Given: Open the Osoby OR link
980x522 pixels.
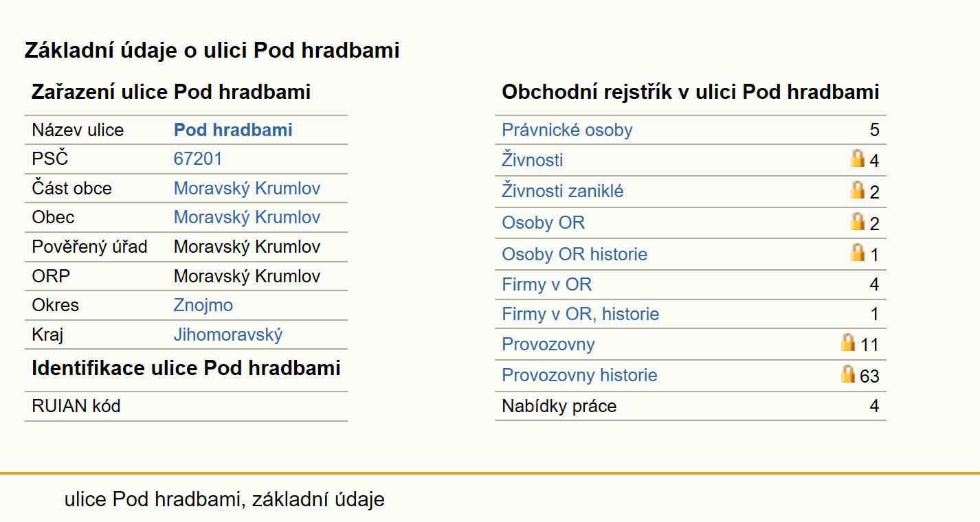Looking at the screenshot, I should coord(544,223).
